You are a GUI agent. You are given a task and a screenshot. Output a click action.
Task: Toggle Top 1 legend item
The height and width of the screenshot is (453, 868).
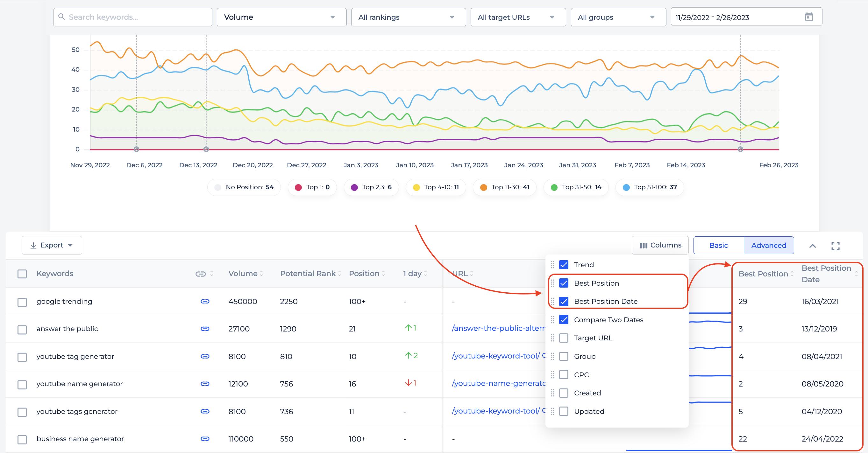(312, 187)
